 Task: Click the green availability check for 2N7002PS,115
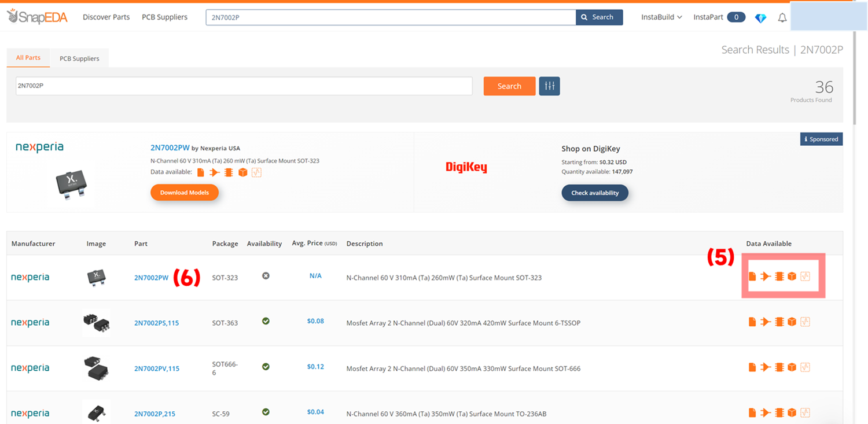pos(266,321)
